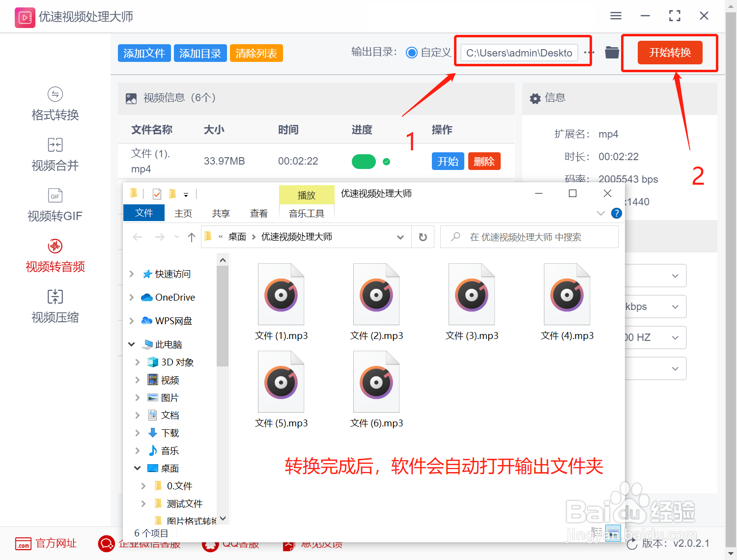Open the HZ sample rate dropdown

[655, 337]
